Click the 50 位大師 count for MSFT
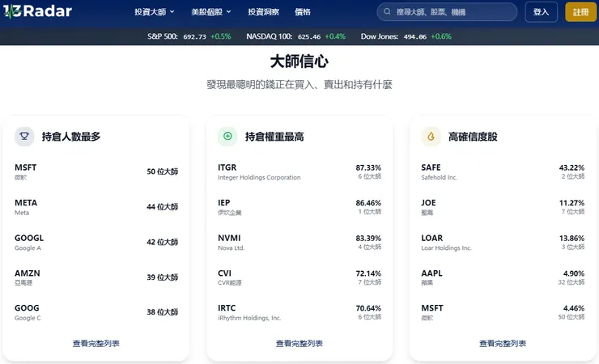The image size is (599, 364). click(163, 171)
